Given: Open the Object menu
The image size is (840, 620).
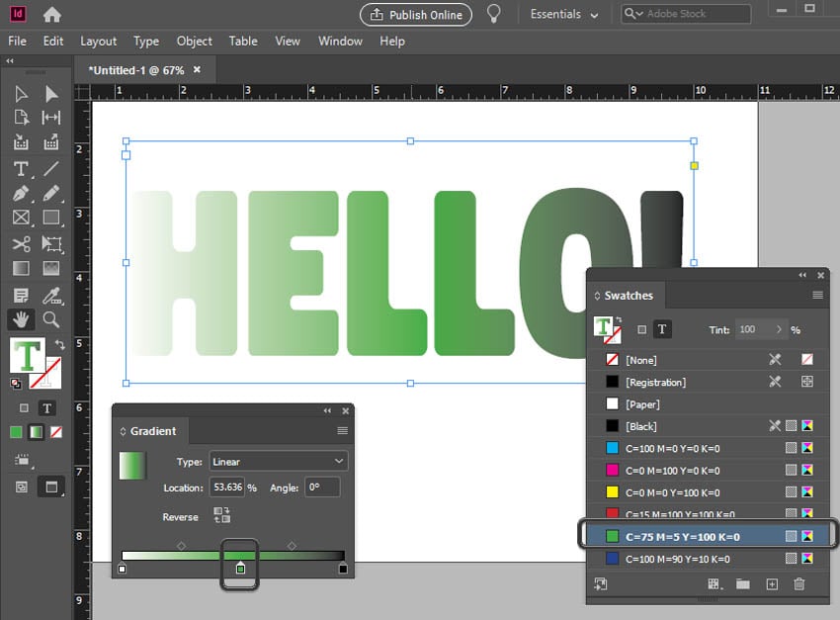Looking at the screenshot, I should [194, 42].
